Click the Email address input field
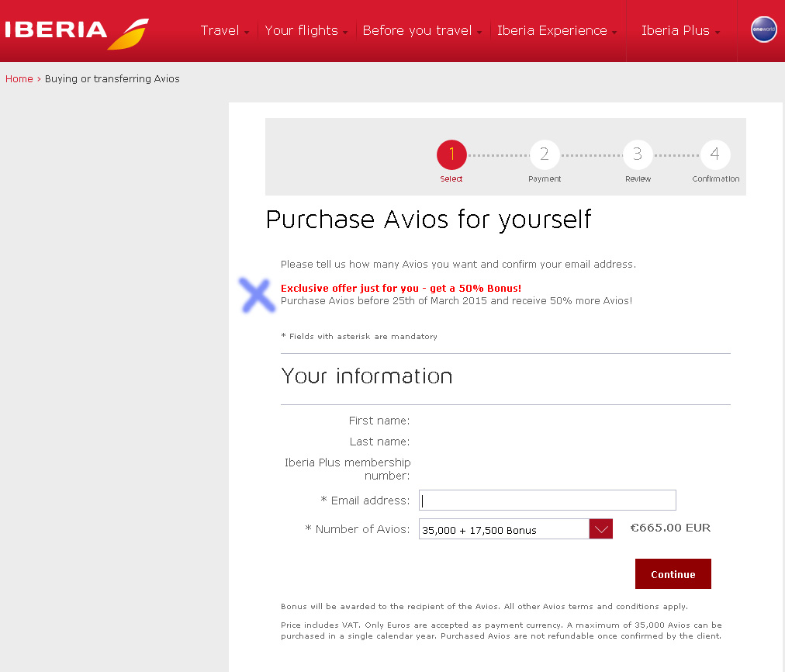Image resolution: width=785 pixels, height=672 pixels. (547, 500)
